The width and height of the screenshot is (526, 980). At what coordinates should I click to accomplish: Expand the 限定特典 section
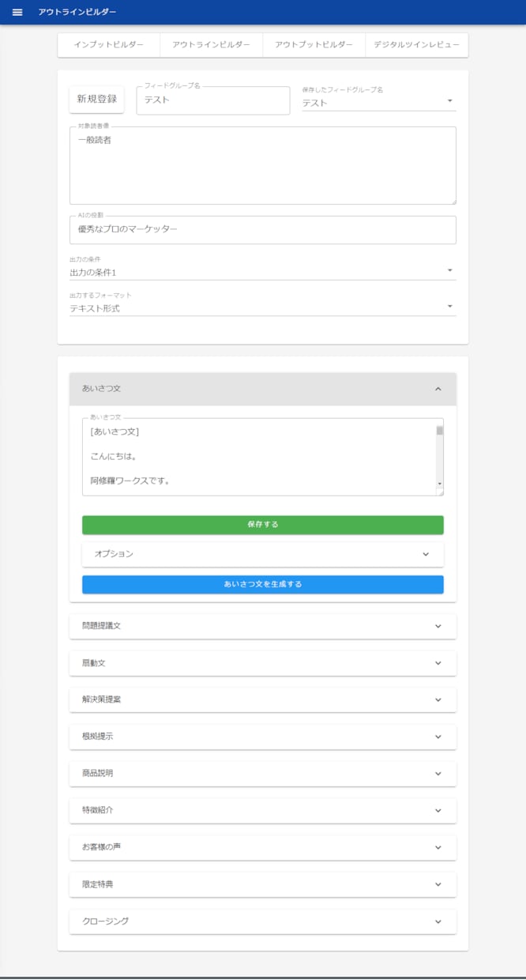coord(263,884)
